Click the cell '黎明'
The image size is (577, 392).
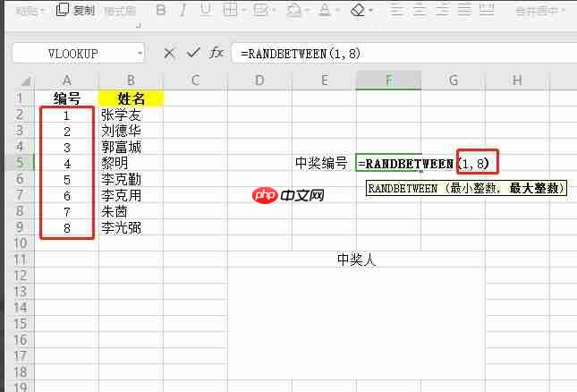coord(131,163)
